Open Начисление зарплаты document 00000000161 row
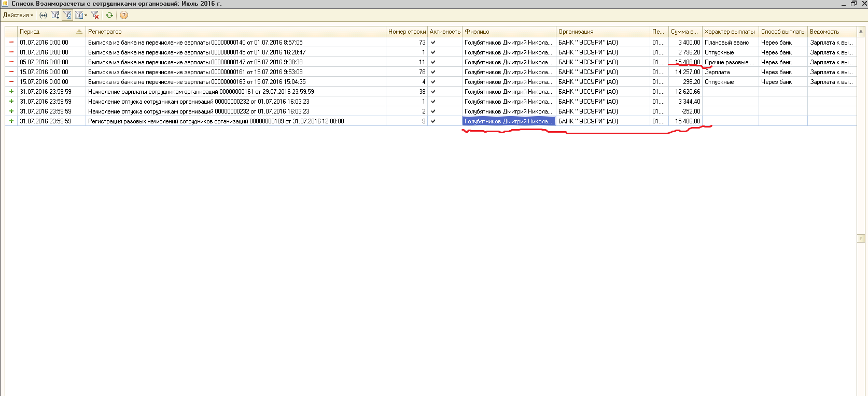The height and width of the screenshot is (396, 868). 201,92
